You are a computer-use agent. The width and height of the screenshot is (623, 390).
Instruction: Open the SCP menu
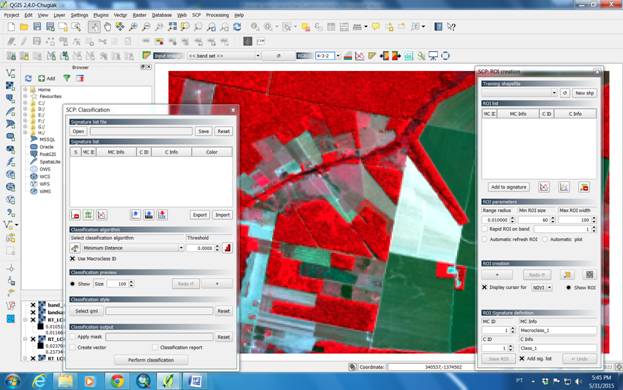tap(196, 15)
